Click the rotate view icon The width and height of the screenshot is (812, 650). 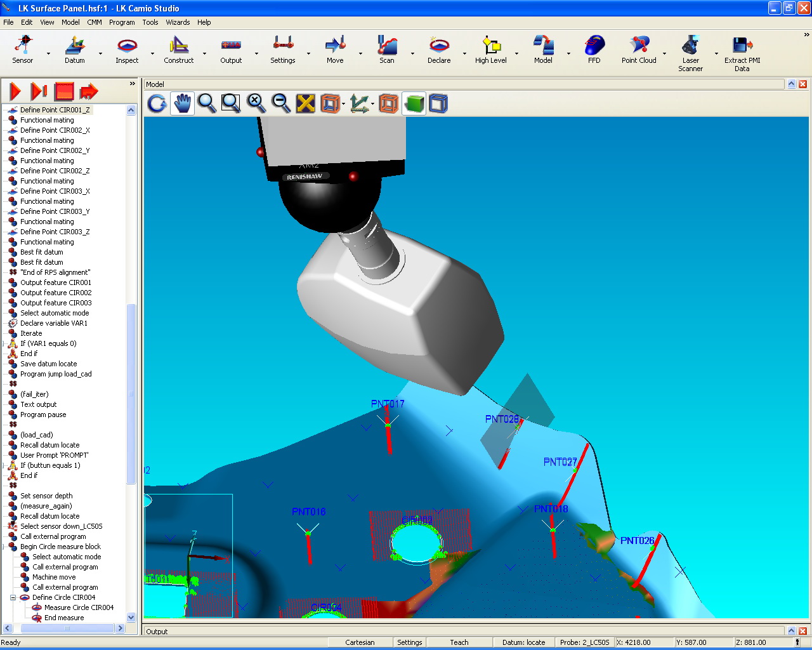tap(157, 103)
